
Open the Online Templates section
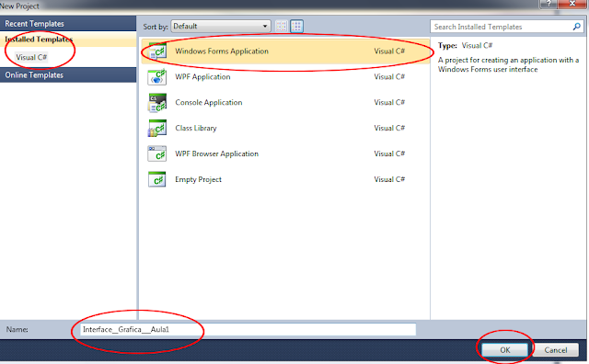coord(68,75)
